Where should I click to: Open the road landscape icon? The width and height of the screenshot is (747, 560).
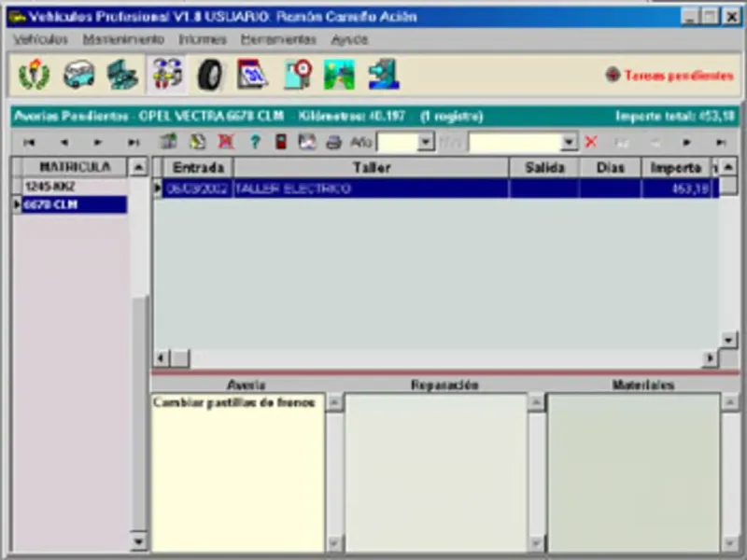click(x=339, y=75)
